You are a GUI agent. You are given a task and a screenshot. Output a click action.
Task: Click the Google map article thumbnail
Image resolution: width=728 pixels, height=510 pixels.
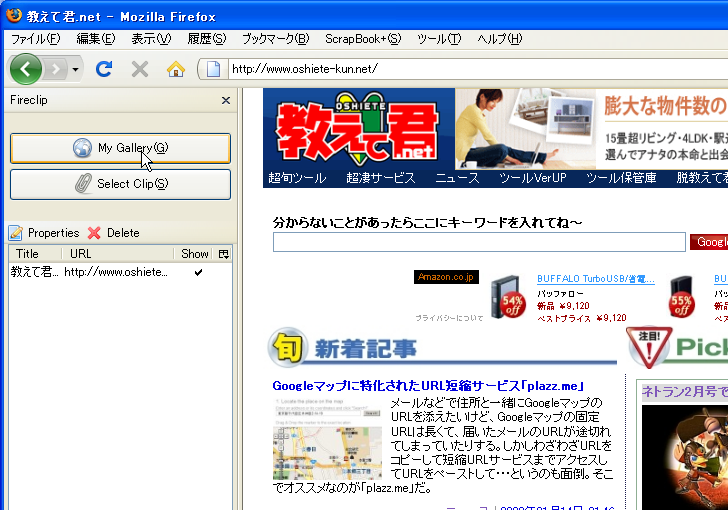coord(327,439)
